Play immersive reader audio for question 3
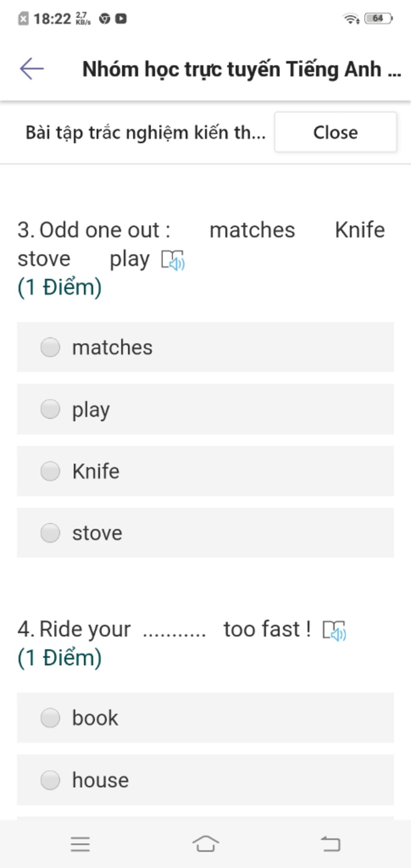The height and width of the screenshot is (868, 411). click(x=173, y=260)
